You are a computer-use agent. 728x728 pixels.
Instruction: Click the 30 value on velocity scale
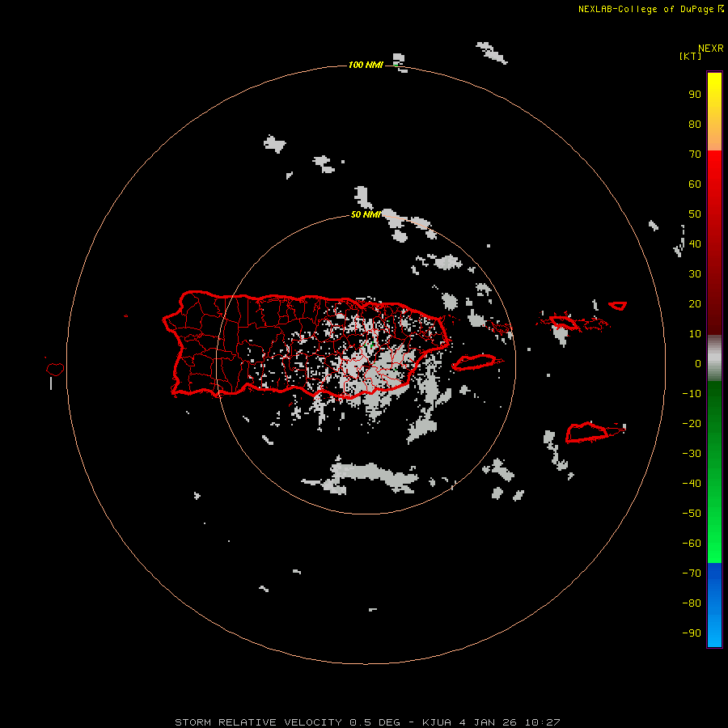pyautogui.click(x=695, y=274)
